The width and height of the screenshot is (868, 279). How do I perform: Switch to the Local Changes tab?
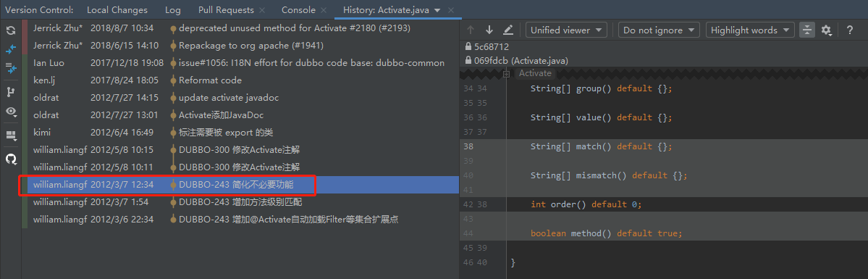[117, 10]
